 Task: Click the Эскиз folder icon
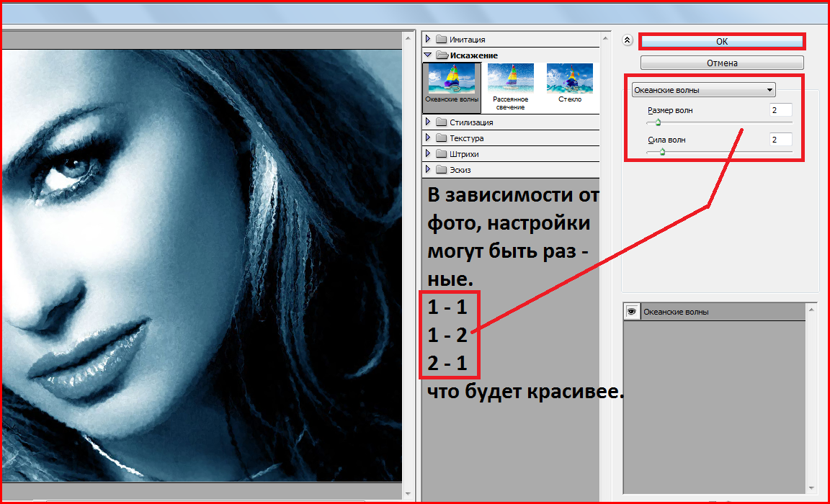(442, 170)
